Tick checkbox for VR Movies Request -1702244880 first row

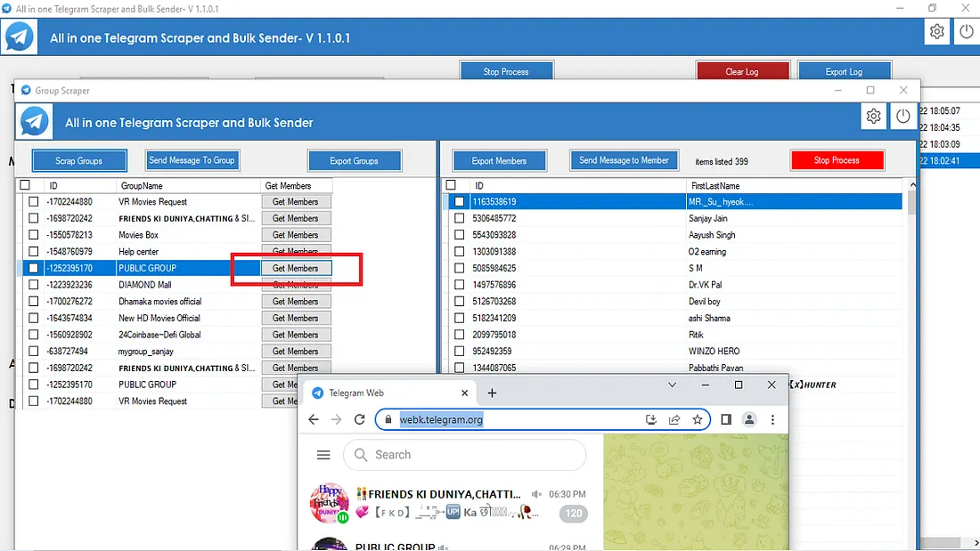[x=34, y=202]
